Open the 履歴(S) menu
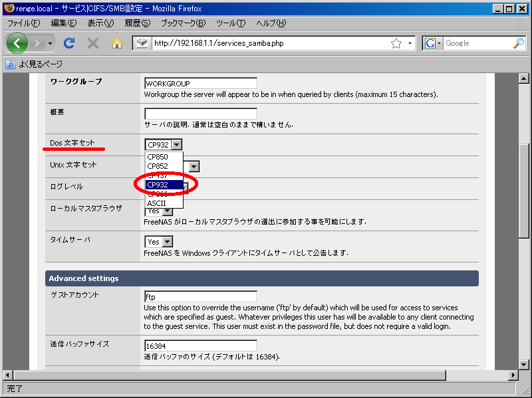Screen dimensions: 532x398 point(137,23)
